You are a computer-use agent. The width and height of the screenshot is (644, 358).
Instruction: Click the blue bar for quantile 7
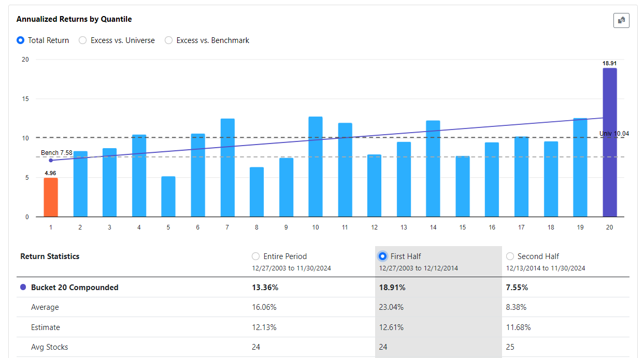pos(227,168)
